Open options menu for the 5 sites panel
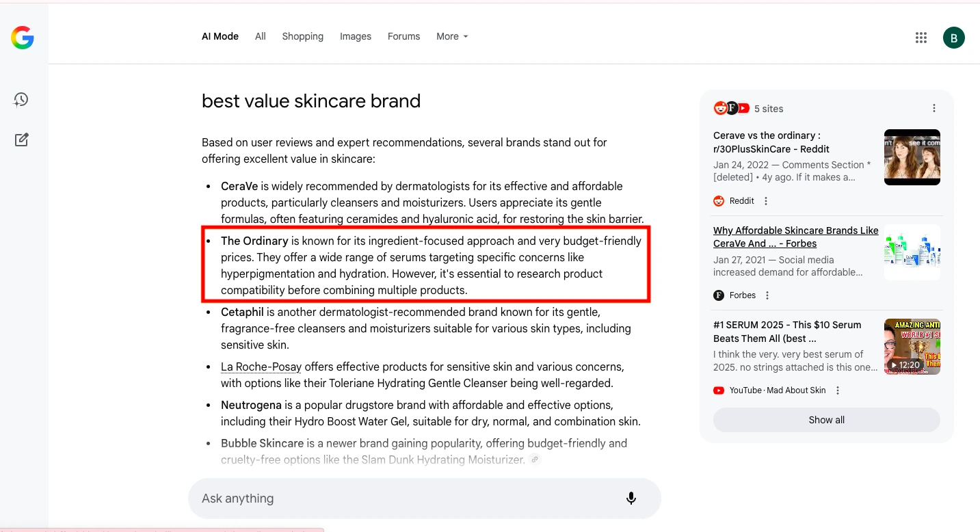The width and height of the screenshot is (980, 532). 934,108
